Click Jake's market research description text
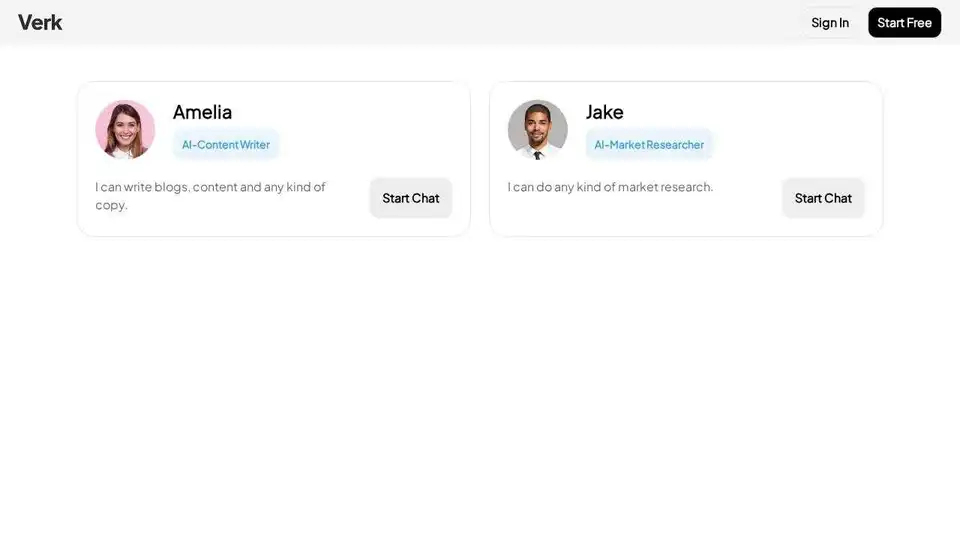Image resolution: width=960 pixels, height=540 pixels. pyautogui.click(x=610, y=187)
